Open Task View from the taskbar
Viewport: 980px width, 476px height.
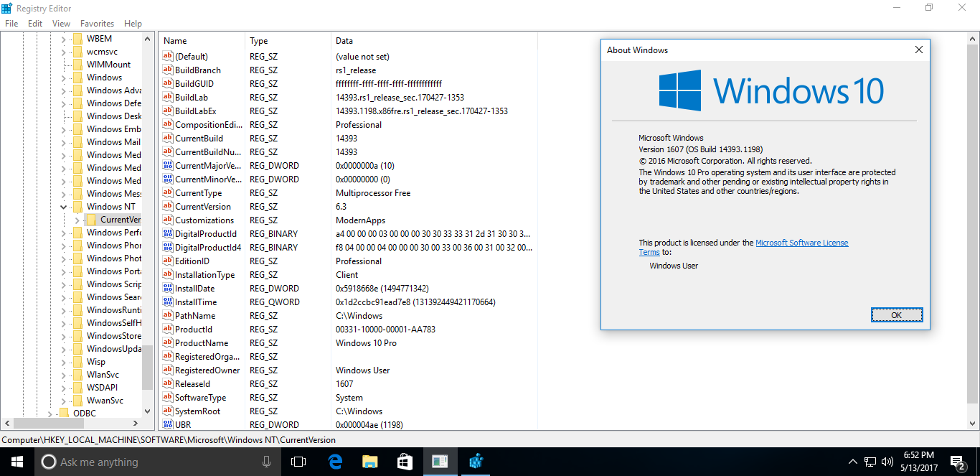(298, 462)
